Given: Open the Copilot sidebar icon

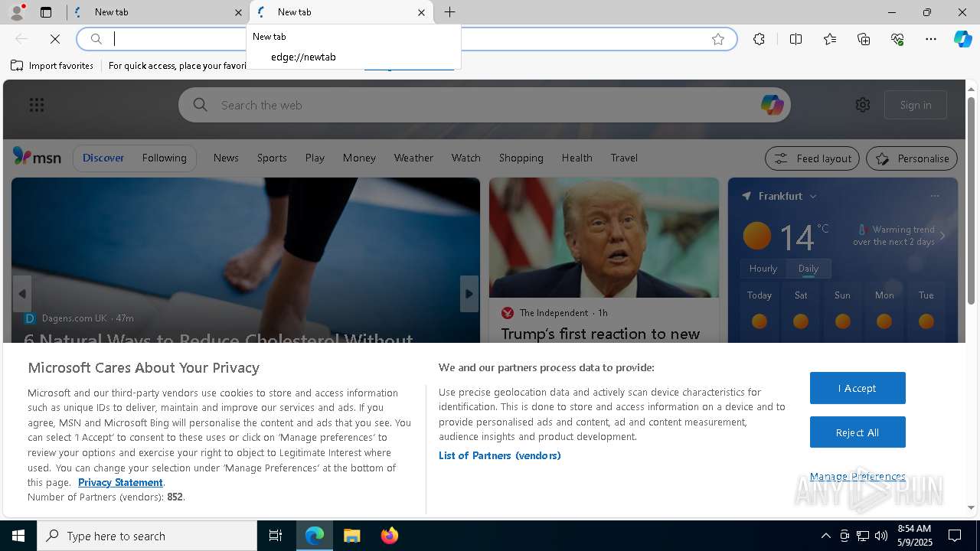Looking at the screenshot, I should tap(962, 39).
